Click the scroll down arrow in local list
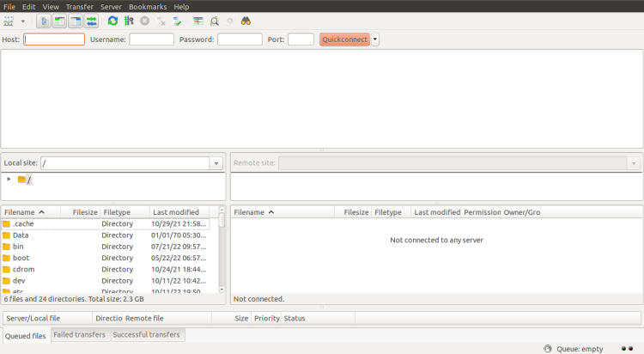 (x=222, y=290)
